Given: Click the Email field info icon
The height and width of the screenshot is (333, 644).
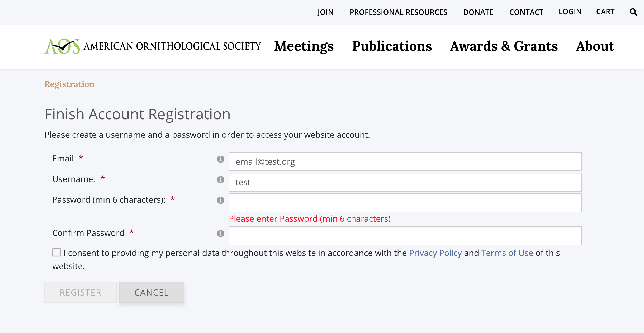Looking at the screenshot, I should [x=220, y=159].
